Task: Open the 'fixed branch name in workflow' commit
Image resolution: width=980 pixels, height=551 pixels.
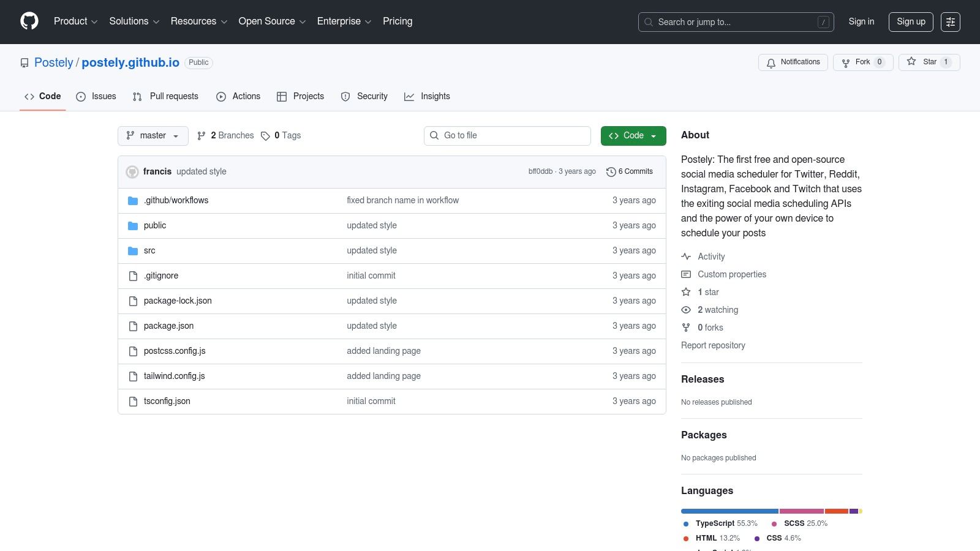Action: tap(402, 200)
